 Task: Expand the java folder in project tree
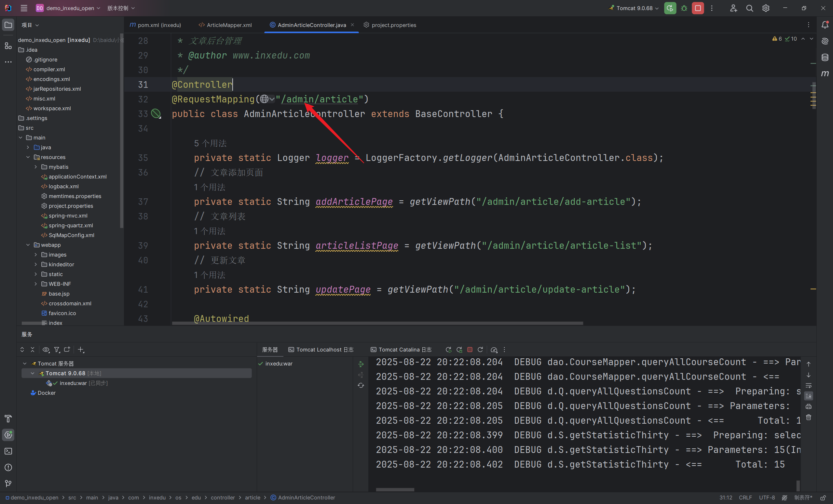point(28,147)
